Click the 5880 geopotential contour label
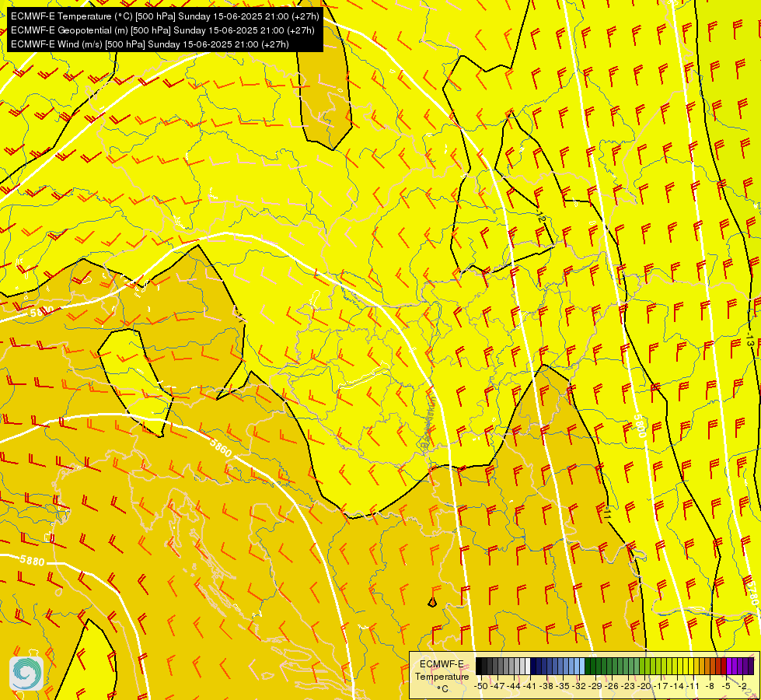Screen dimensions: 761x700 click(32, 561)
